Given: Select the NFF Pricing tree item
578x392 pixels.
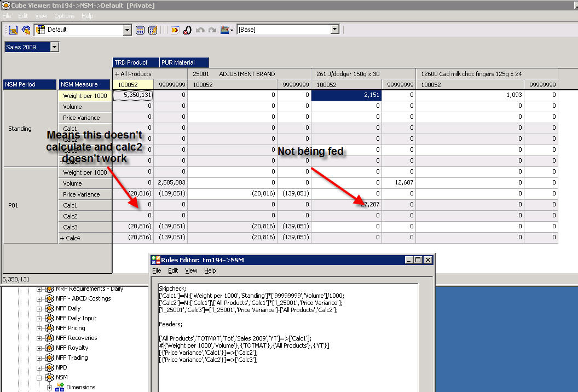Looking at the screenshot, I should pyautogui.click(x=71, y=328).
